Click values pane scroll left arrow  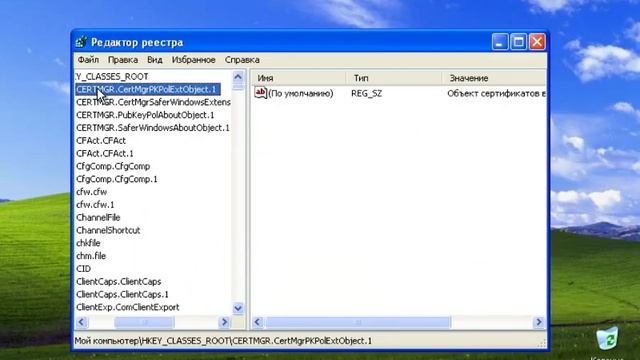257,322
